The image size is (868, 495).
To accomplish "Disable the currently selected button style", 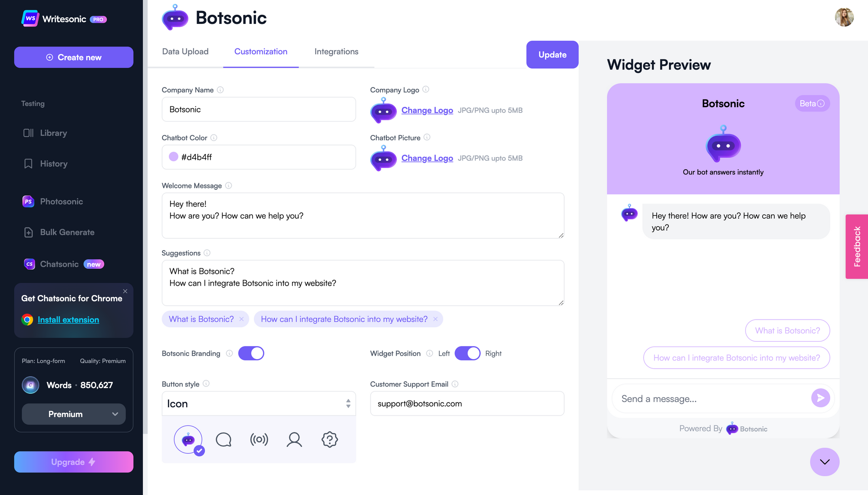I will (190, 439).
